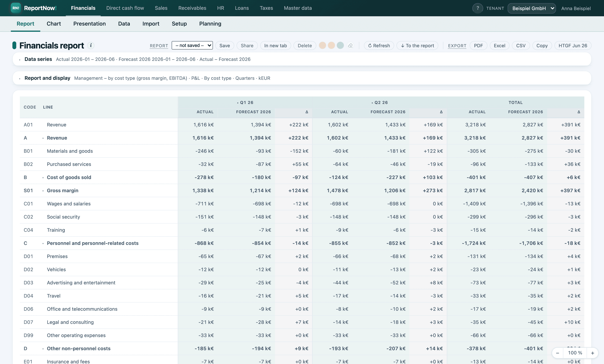Viewport: 604px width, 364px height.
Task: Collapse the Other non-personnel costs row
Action: click(43, 349)
